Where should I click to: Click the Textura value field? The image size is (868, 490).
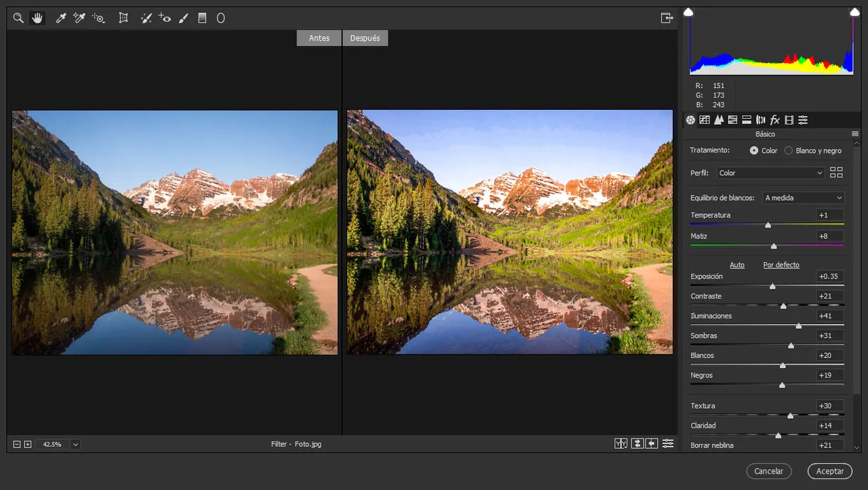point(830,406)
